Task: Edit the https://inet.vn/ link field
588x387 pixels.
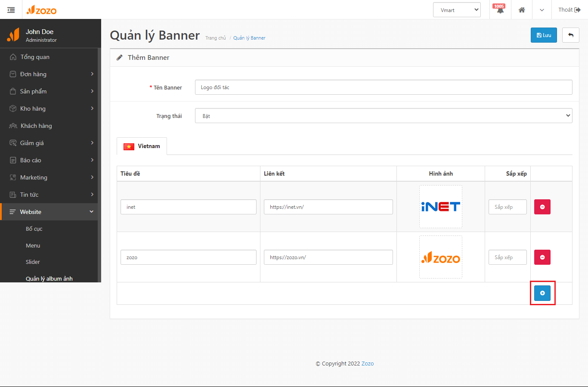Action: [328, 207]
